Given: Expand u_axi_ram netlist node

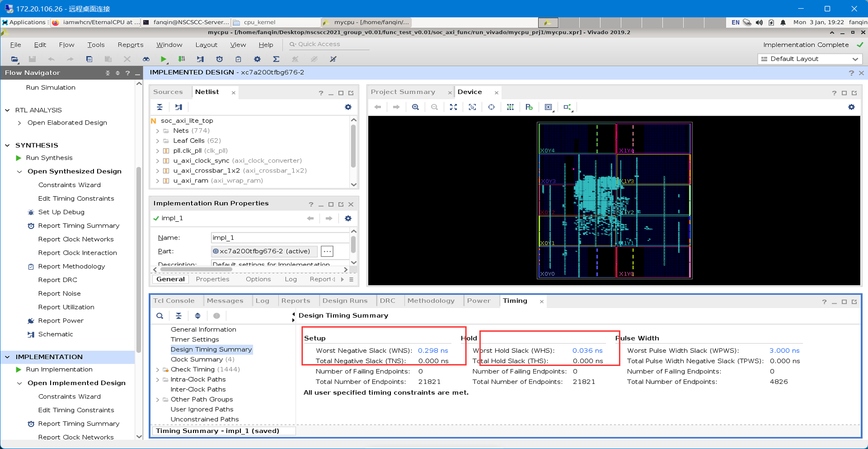Looking at the screenshot, I should (158, 181).
